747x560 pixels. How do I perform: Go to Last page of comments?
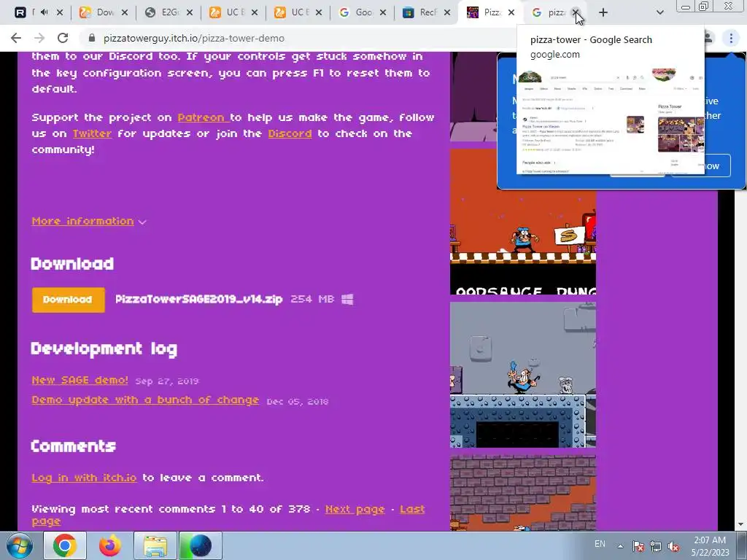tap(412, 509)
